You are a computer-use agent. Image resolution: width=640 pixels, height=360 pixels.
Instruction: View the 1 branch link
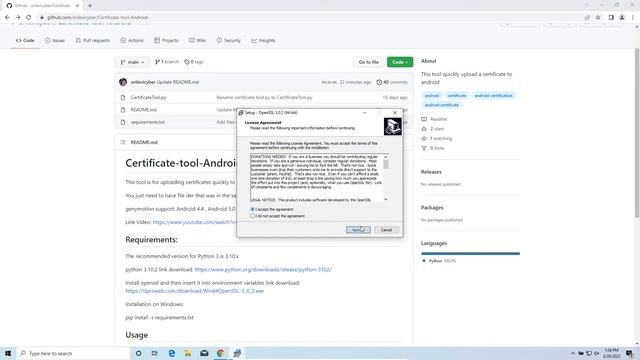pos(167,62)
